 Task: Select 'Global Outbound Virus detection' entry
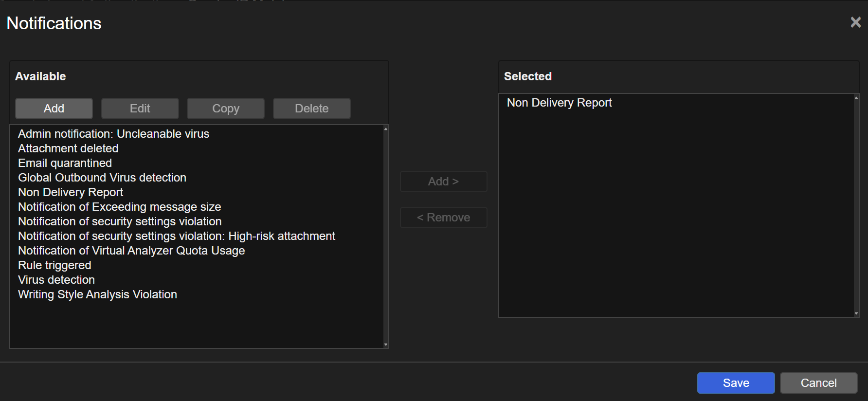[102, 178]
